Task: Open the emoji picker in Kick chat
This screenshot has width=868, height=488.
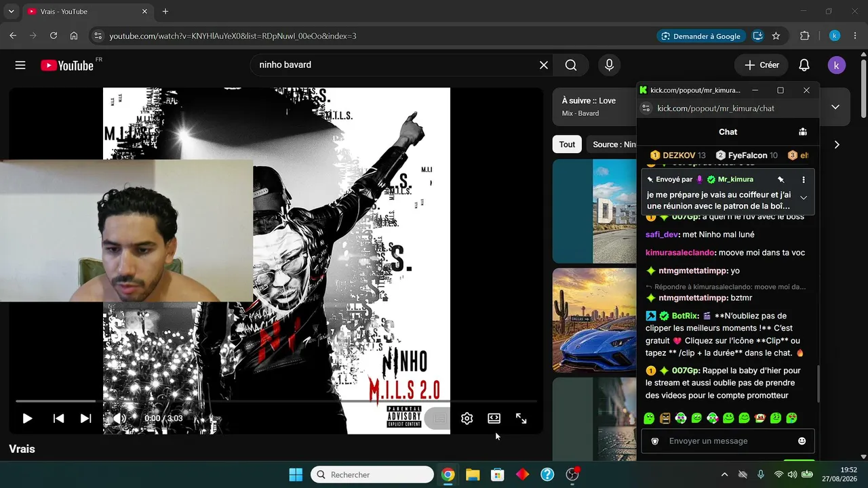Action: pos(802,441)
